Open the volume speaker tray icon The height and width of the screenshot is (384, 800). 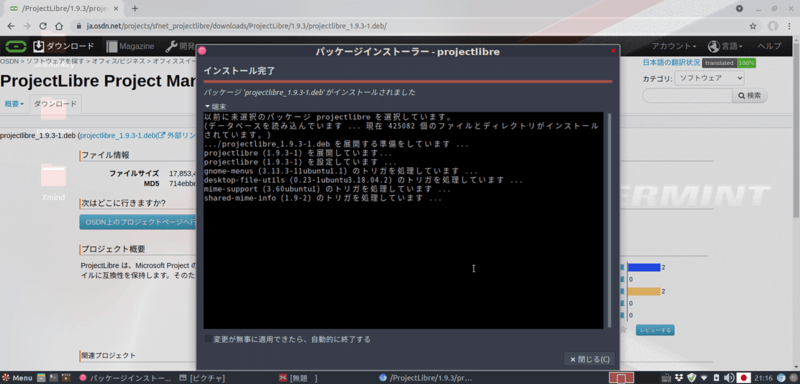tap(729, 378)
